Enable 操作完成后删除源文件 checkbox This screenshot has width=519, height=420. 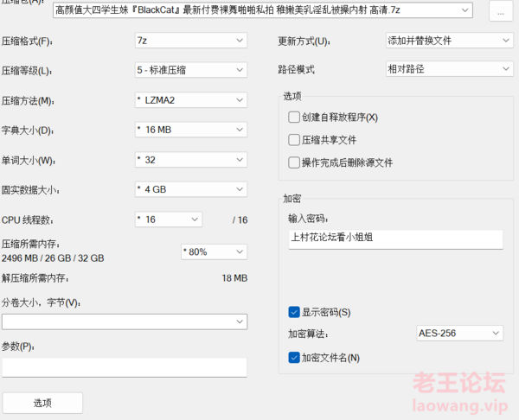294,162
